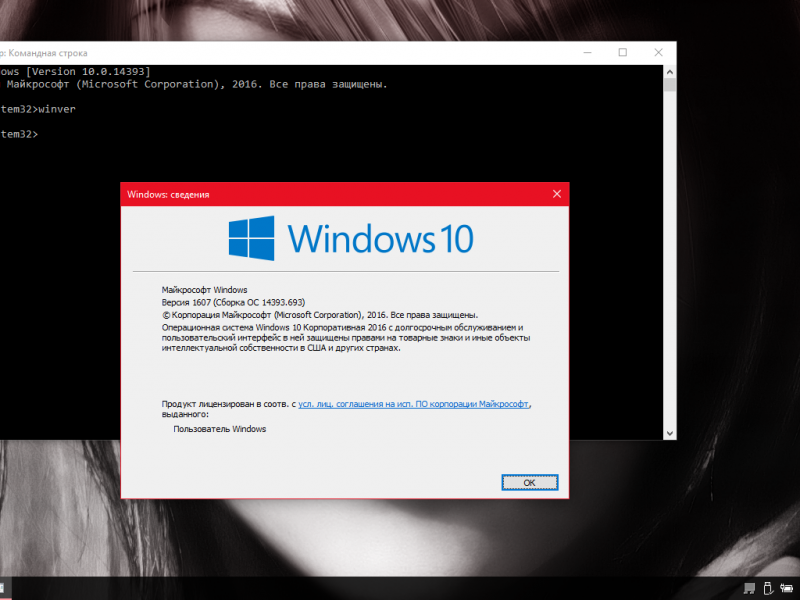Image resolution: width=800 pixels, height=600 pixels.
Task: Click the Windows 10 logo in dialog
Action: (351, 238)
